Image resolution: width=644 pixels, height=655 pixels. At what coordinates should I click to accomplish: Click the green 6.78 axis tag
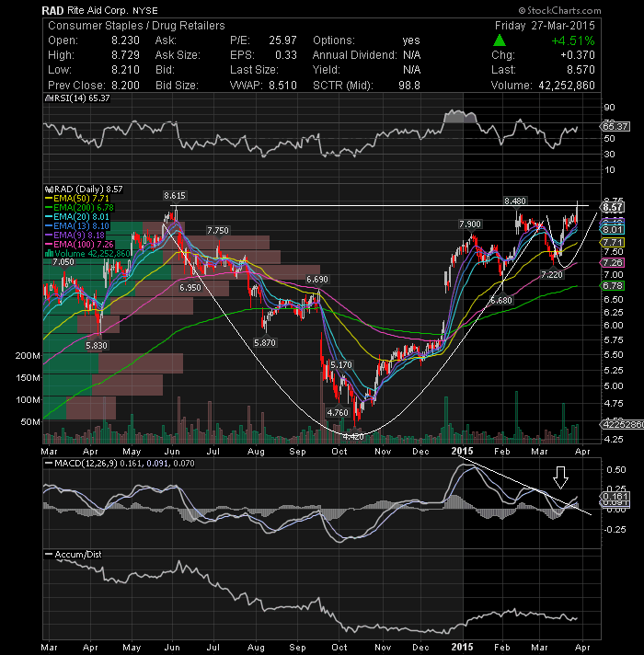coord(612,286)
